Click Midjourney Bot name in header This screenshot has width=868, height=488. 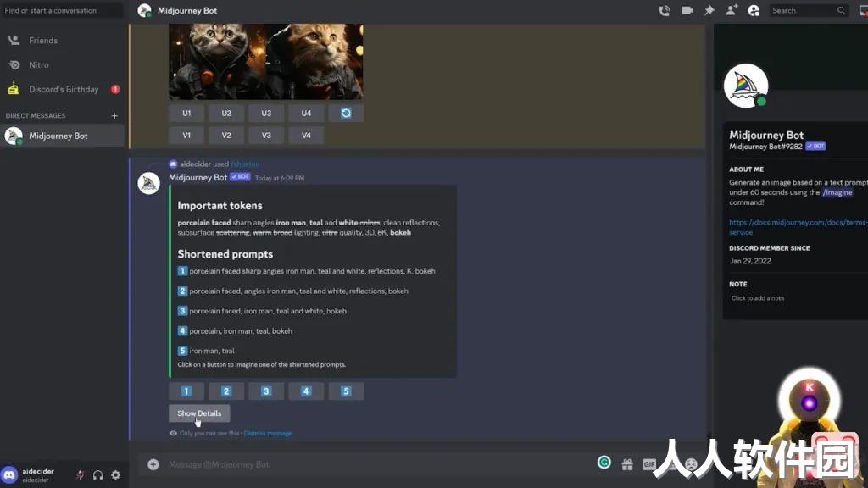tap(187, 10)
